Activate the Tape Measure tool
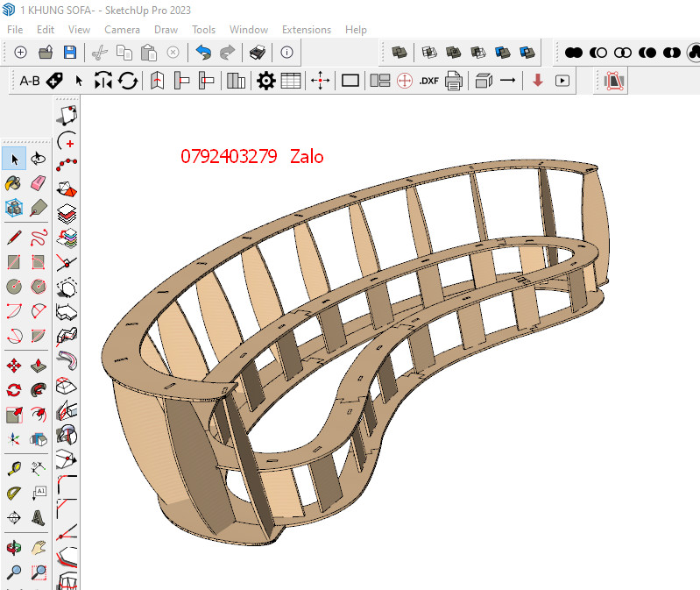700x590 pixels. pyautogui.click(x=14, y=468)
